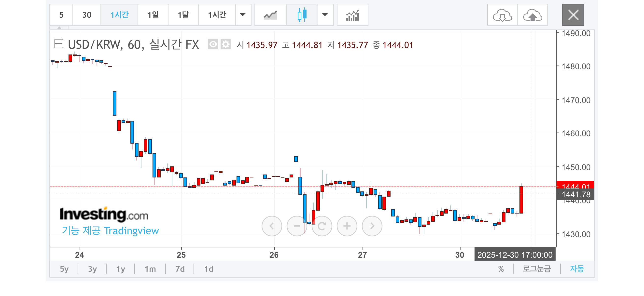
Task: Expand chart style dropdown arrow
Action: (x=325, y=15)
